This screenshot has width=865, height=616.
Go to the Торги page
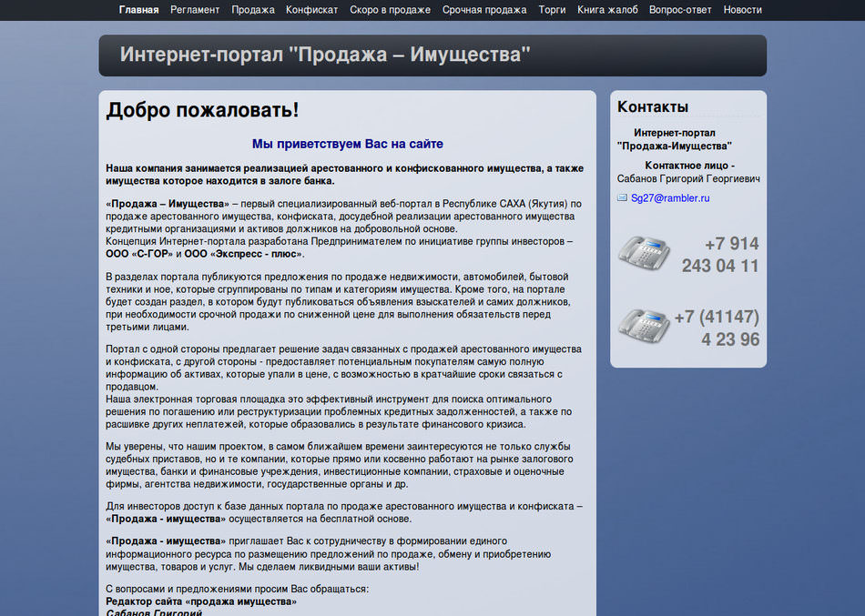[552, 10]
